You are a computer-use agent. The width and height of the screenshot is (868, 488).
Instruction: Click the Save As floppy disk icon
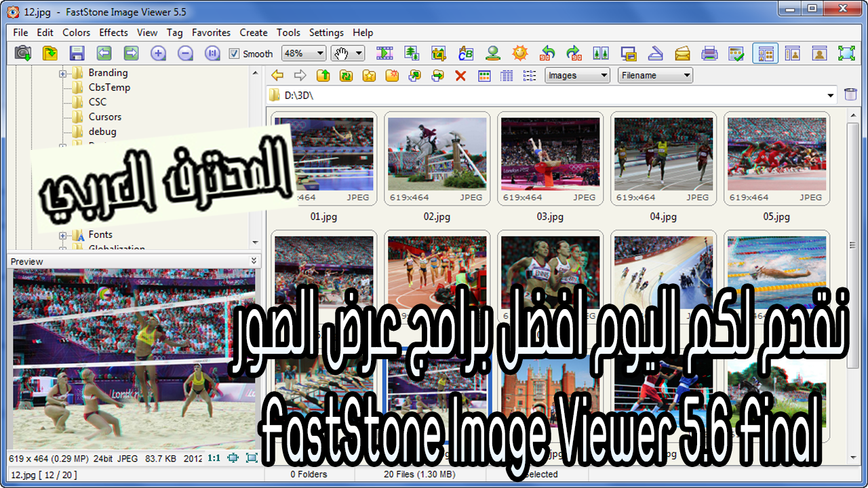click(77, 53)
